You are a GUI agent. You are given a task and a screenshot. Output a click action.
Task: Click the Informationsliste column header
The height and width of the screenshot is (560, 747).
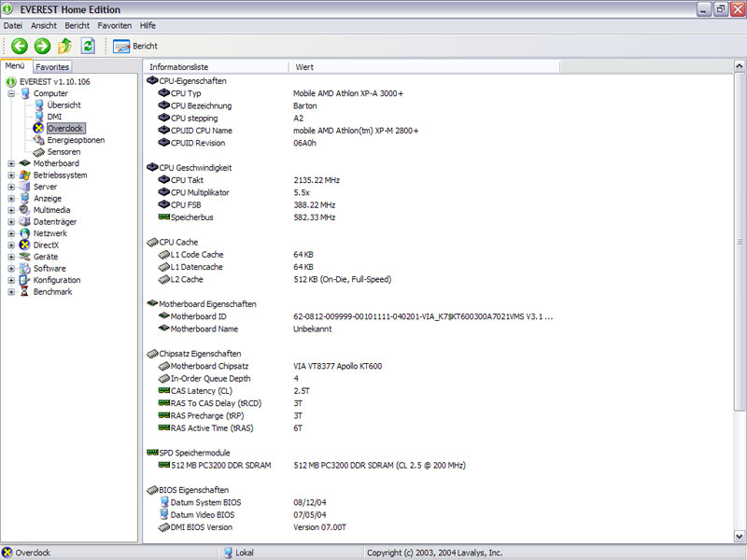click(x=216, y=67)
